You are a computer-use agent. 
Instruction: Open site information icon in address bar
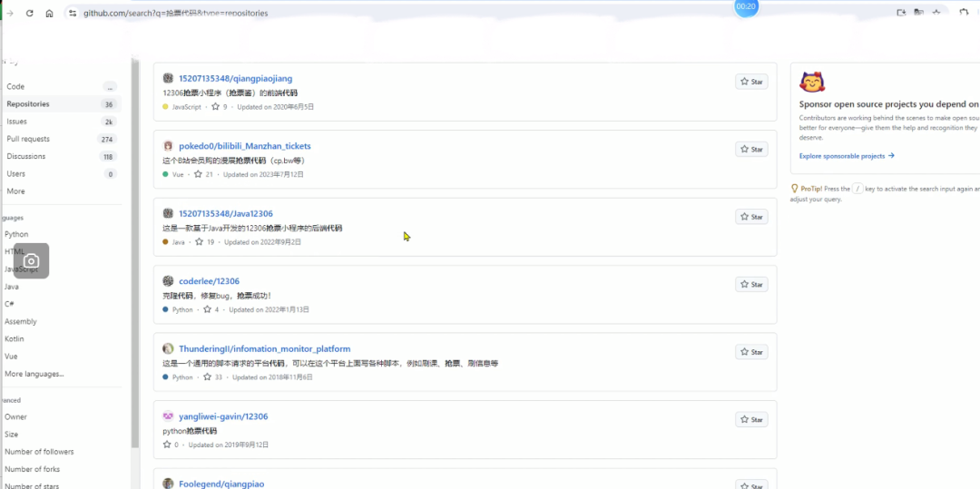[x=73, y=13]
